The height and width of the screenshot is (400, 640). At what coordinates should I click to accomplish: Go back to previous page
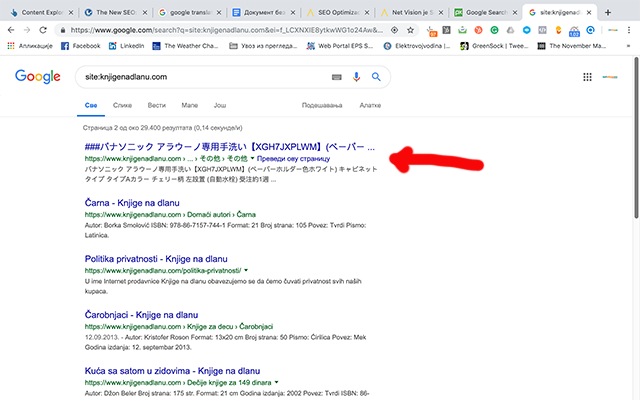tap(12, 30)
